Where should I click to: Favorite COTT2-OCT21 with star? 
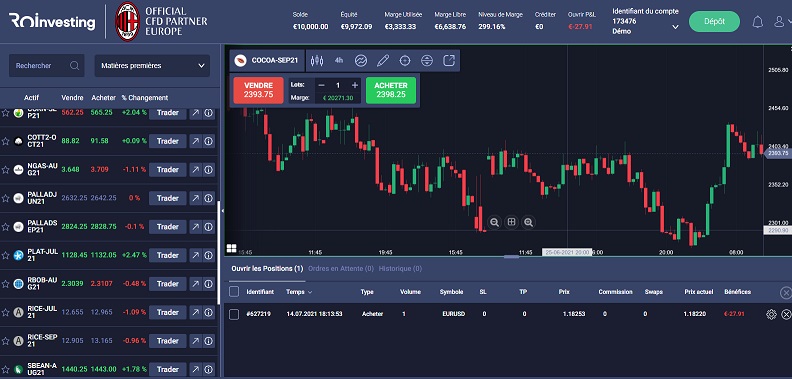coord(5,141)
